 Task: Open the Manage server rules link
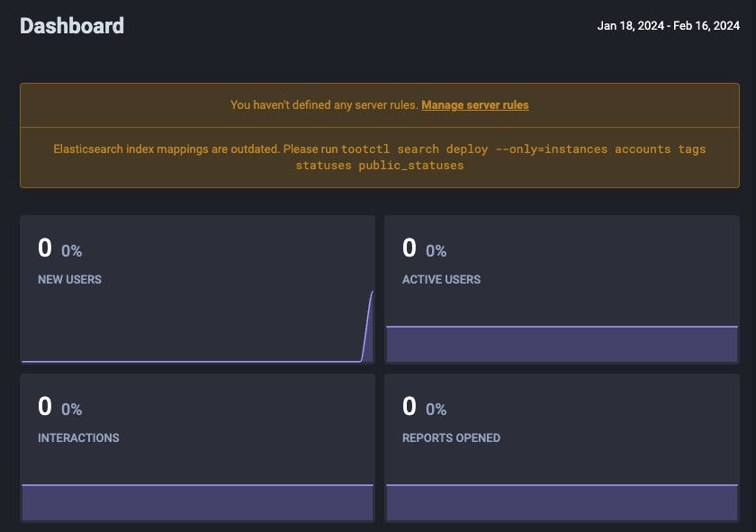(x=474, y=105)
